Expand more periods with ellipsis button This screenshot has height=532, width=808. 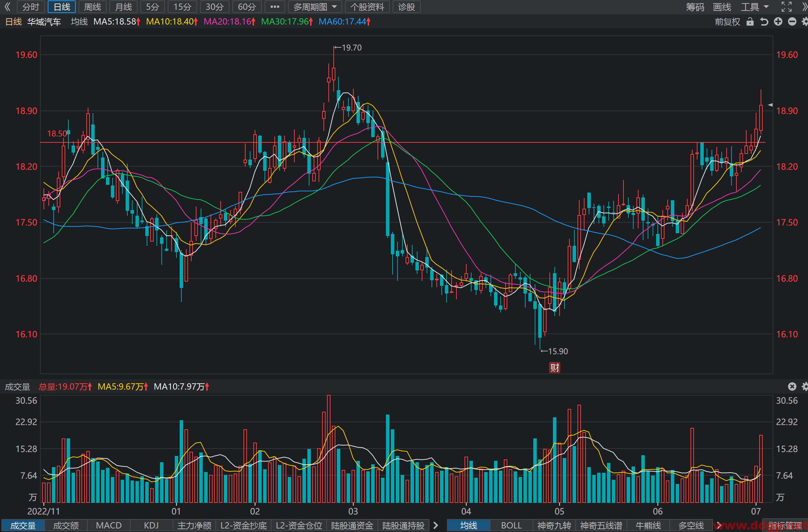pyautogui.click(x=275, y=7)
